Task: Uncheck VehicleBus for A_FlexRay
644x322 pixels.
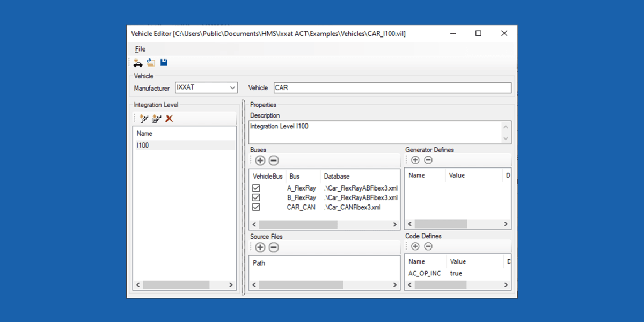Action: (256, 188)
